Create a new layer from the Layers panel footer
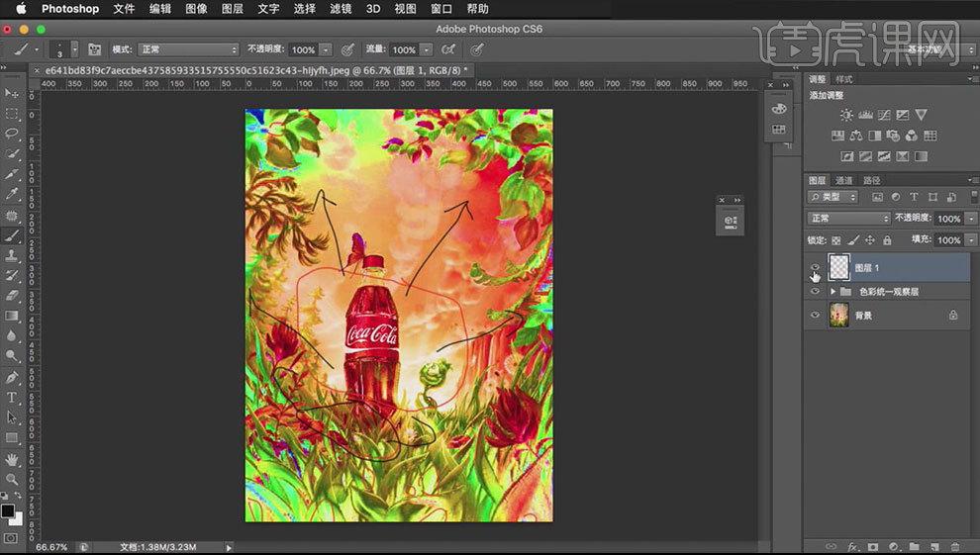The height and width of the screenshot is (555, 980). coord(933,547)
